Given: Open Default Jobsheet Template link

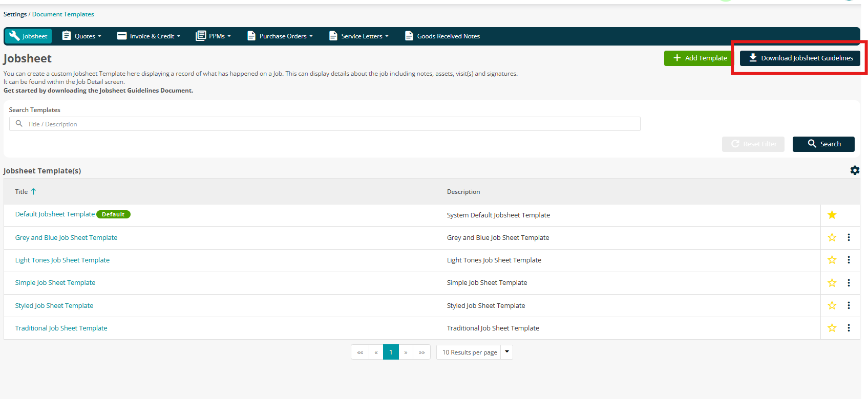Looking at the screenshot, I should pyautogui.click(x=55, y=214).
